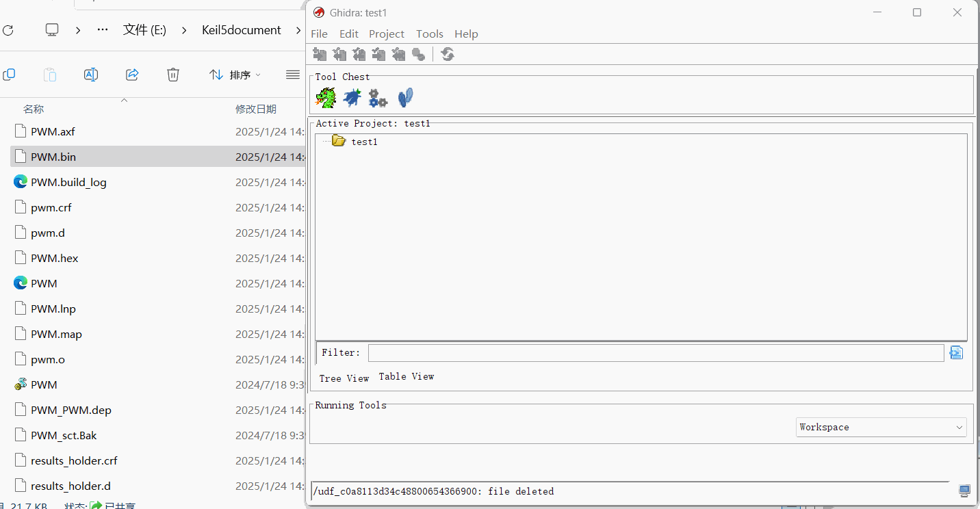Launch the Debugger tool in Tool Chest
Image resolution: width=980 pixels, height=509 pixels.
click(352, 98)
